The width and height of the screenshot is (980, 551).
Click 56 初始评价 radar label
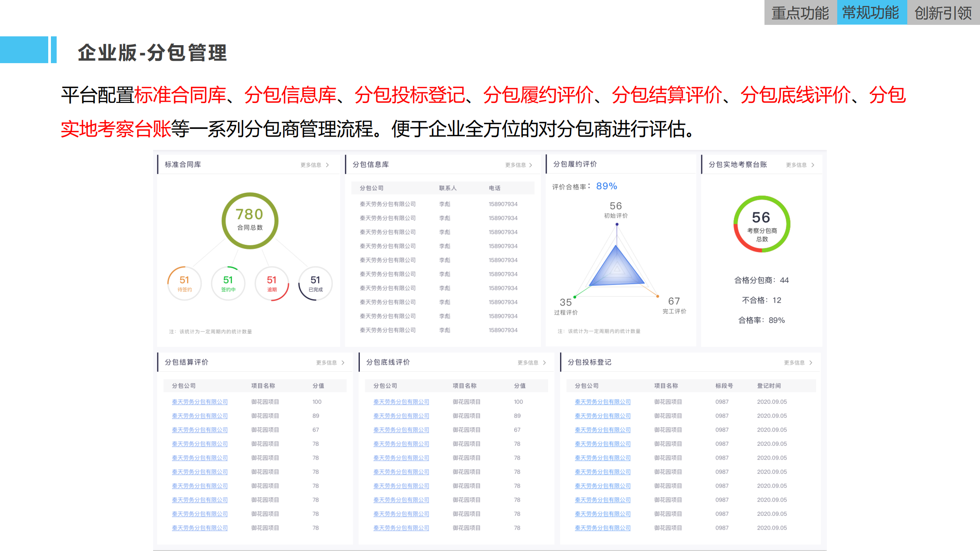(616, 210)
